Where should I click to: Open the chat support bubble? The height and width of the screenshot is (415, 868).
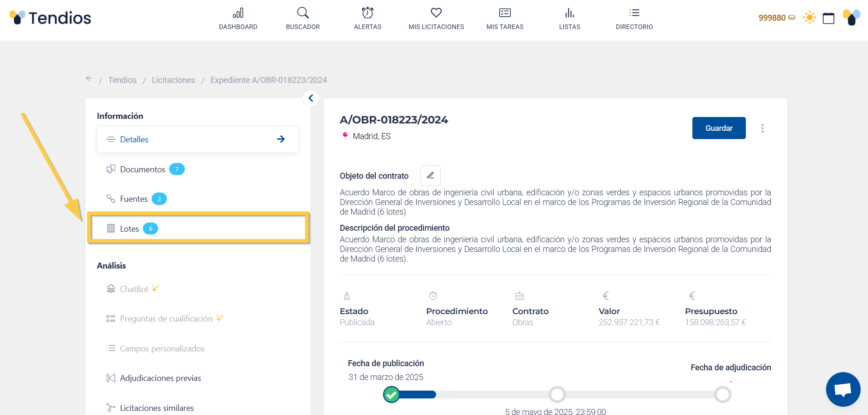coord(843,389)
